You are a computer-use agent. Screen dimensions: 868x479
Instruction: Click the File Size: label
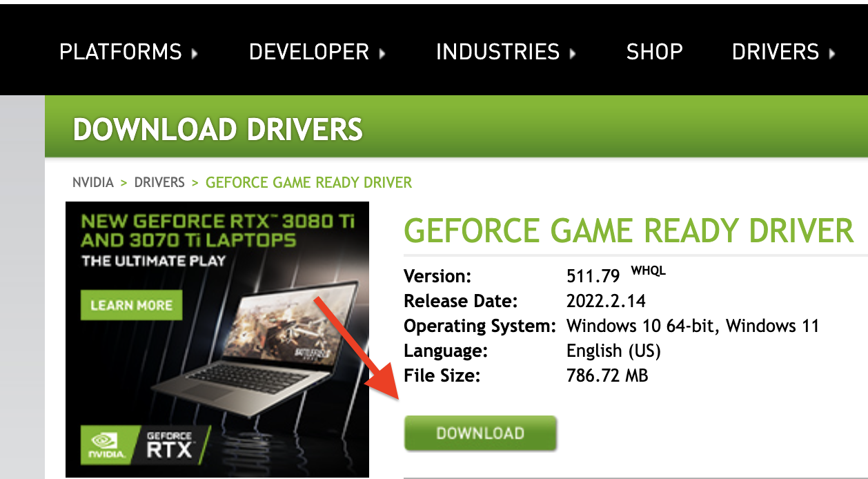pyautogui.click(x=442, y=376)
